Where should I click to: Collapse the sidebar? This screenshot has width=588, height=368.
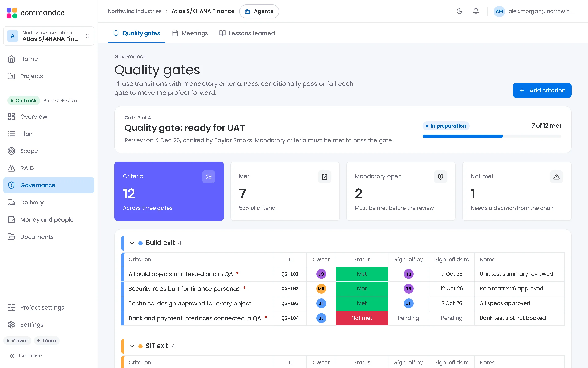[26, 356]
